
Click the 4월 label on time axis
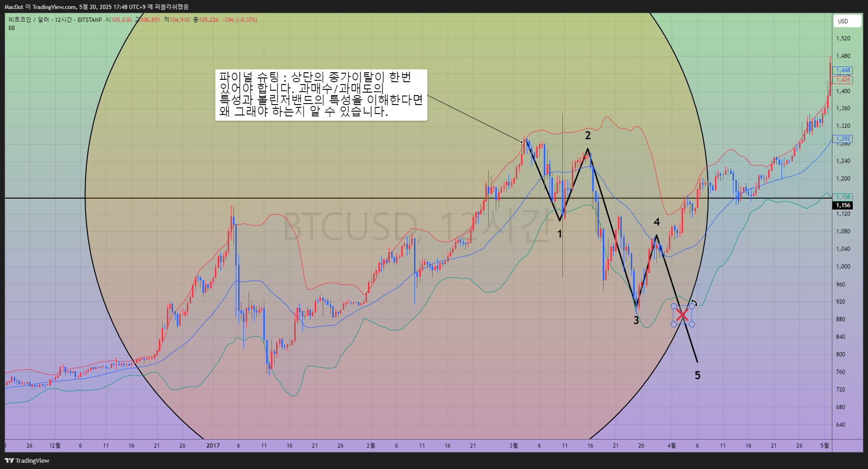(671, 446)
